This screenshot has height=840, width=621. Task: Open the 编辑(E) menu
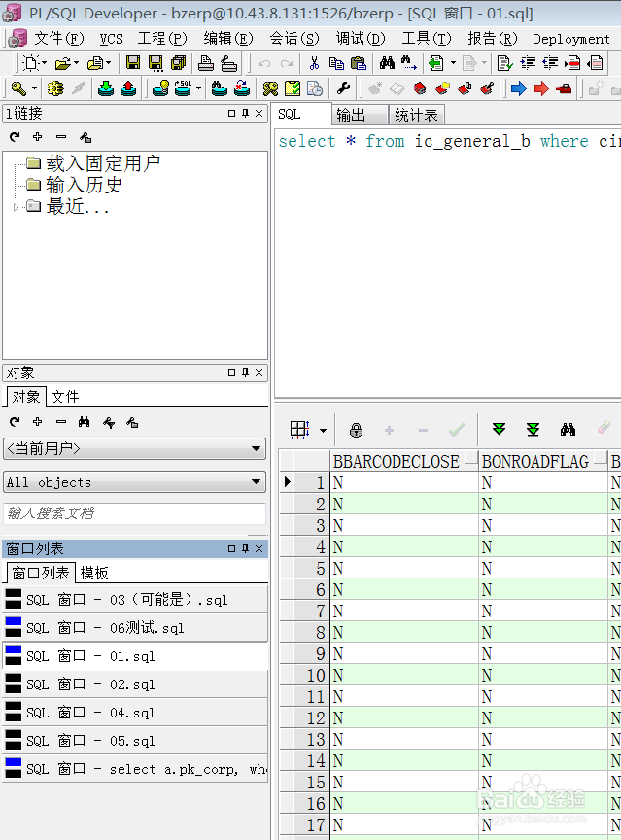click(228, 39)
